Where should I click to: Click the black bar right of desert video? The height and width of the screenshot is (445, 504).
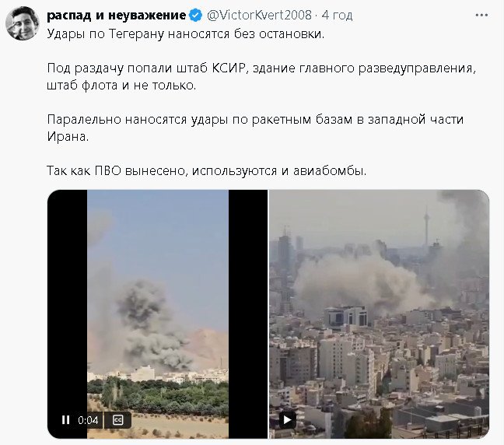click(248, 314)
